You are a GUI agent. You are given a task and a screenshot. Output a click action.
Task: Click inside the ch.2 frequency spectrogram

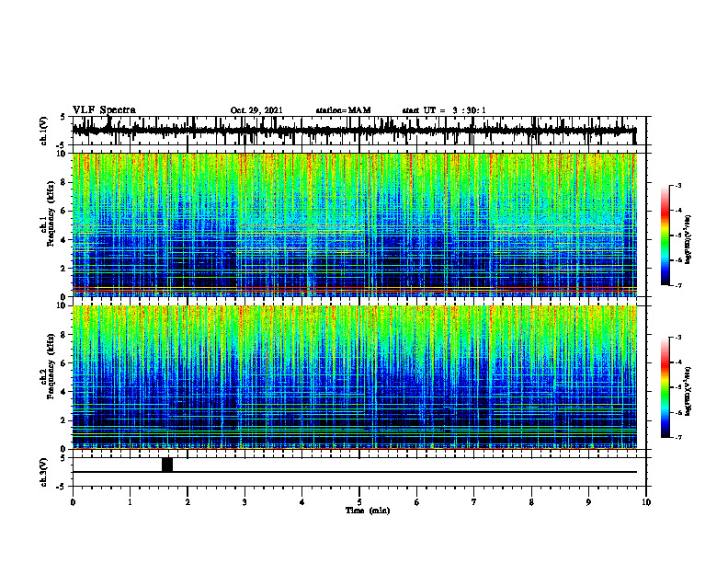tap(354, 377)
